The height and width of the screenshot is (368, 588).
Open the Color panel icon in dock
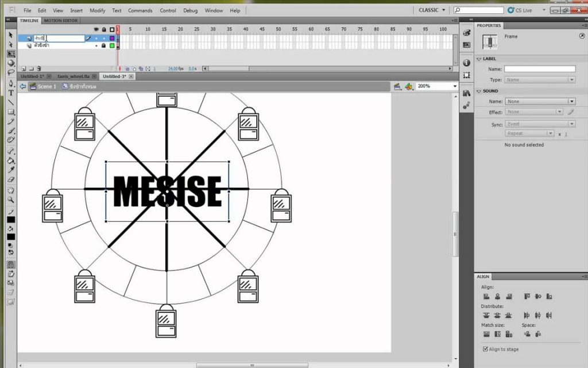tap(466, 33)
